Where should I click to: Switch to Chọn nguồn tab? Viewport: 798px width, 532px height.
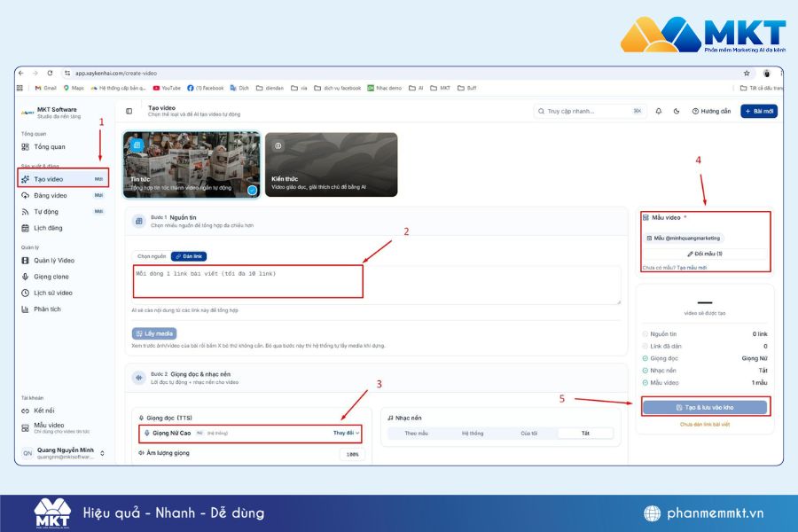point(152,256)
